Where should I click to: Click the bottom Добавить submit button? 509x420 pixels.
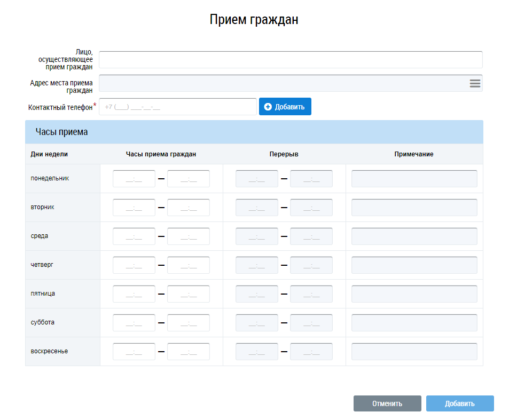[x=459, y=403]
